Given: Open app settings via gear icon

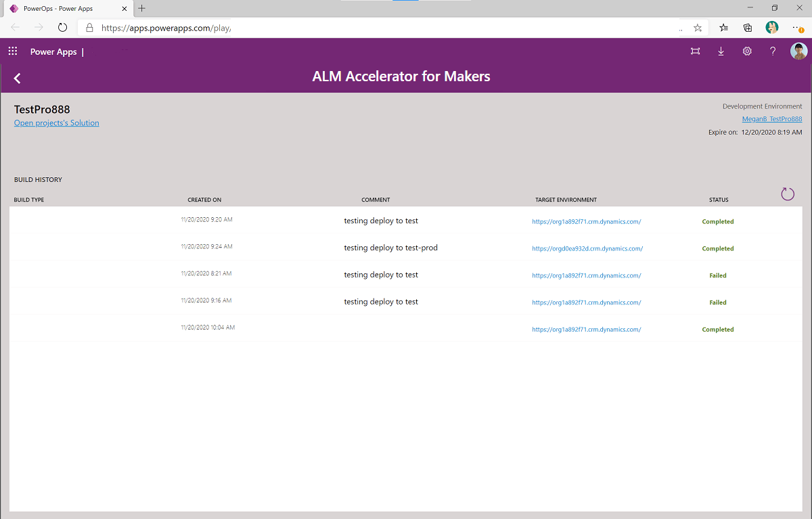Looking at the screenshot, I should pos(746,51).
